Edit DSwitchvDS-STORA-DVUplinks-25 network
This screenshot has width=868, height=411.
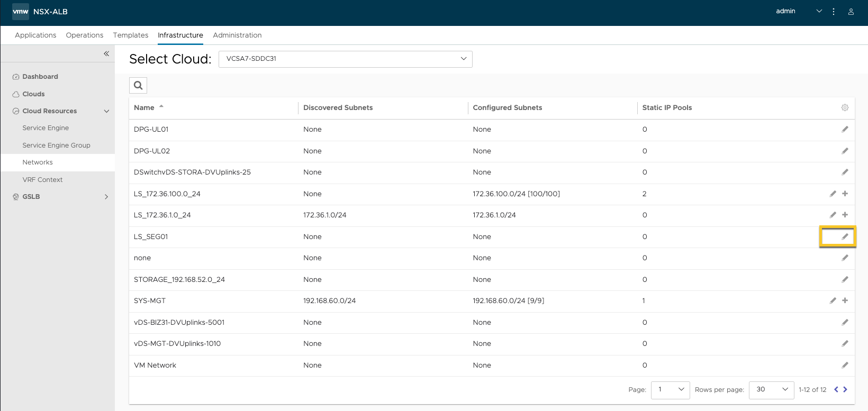pos(845,172)
